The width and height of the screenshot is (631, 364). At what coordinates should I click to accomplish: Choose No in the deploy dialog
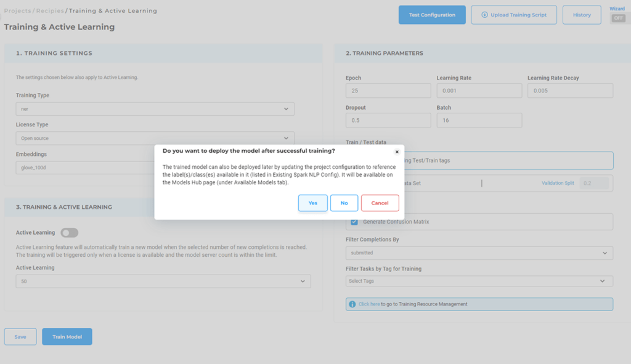[x=344, y=203]
